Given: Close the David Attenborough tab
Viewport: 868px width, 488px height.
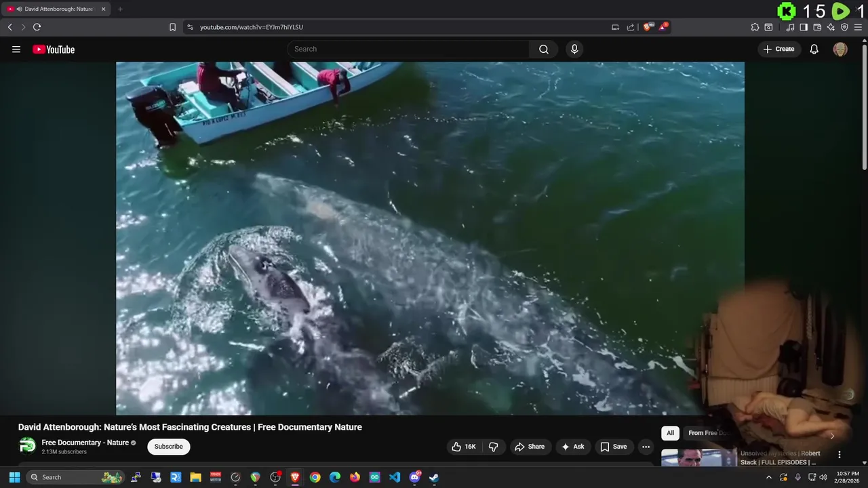Looking at the screenshot, I should point(103,9).
